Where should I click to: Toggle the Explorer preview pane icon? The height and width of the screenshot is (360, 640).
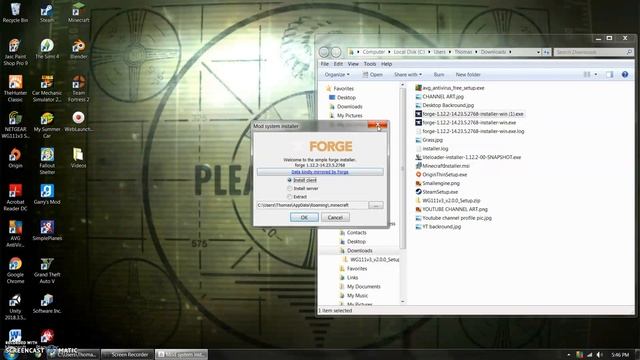click(x=609, y=74)
